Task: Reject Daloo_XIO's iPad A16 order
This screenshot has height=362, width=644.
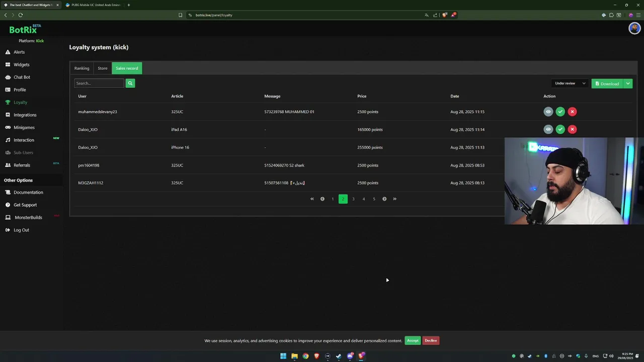Action: pos(572,129)
